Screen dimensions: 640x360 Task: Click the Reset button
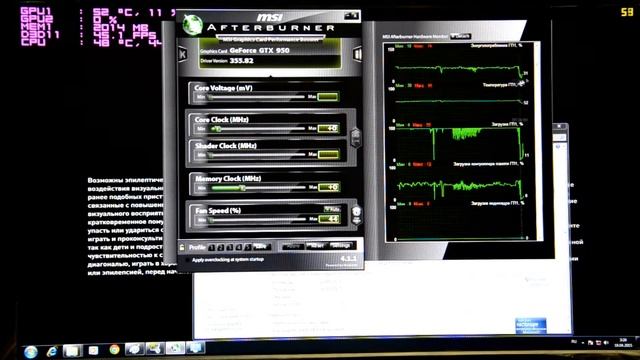317,246
